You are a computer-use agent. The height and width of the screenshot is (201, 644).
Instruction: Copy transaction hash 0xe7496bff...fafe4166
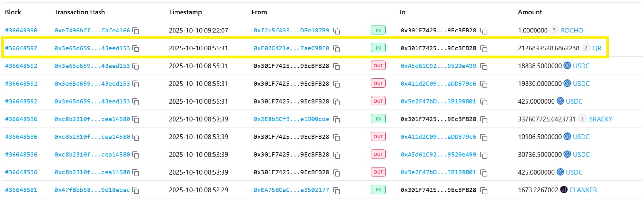click(136, 31)
